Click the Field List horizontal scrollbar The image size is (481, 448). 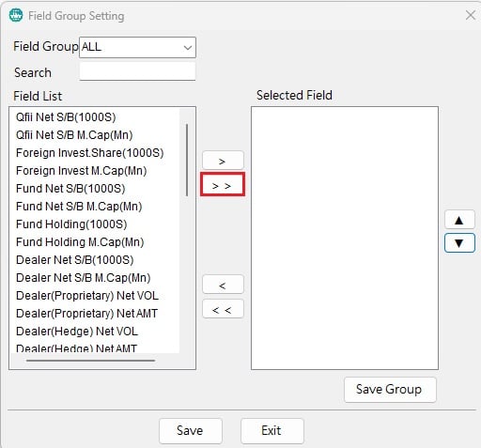coord(91,361)
